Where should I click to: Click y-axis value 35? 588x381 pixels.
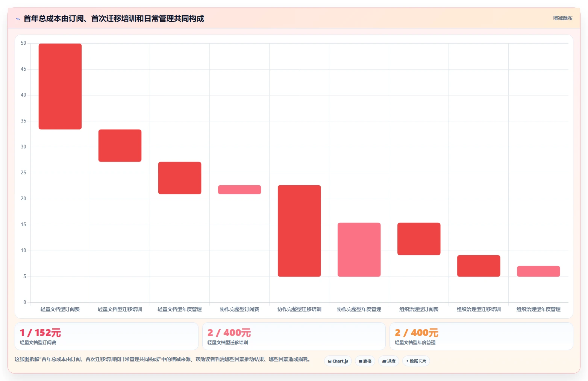[23, 121]
